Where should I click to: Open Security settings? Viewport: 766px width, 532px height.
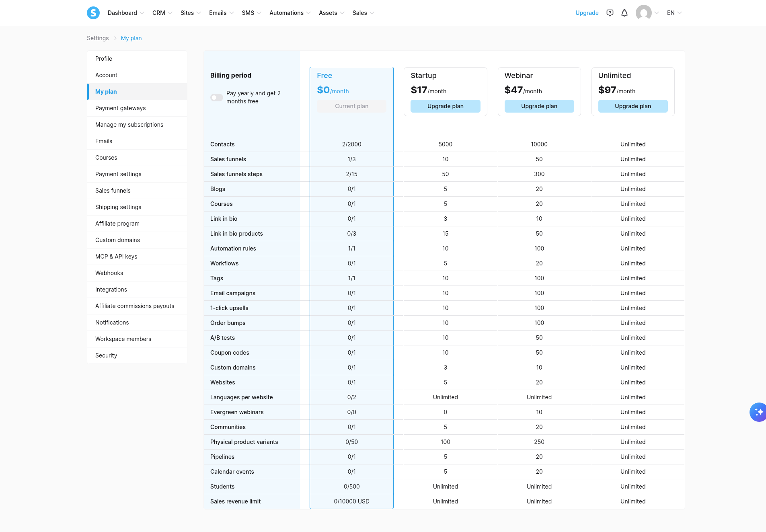(x=137, y=355)
